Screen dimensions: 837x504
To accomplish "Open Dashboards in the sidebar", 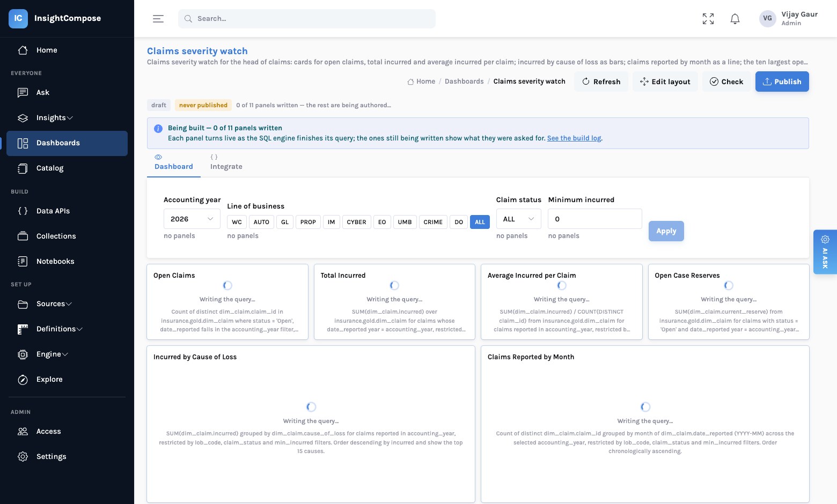I will (67, 143).
